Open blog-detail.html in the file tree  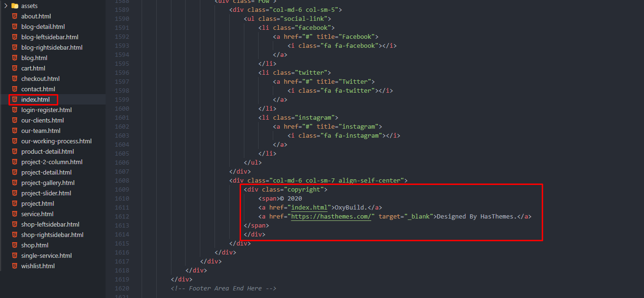43,26
